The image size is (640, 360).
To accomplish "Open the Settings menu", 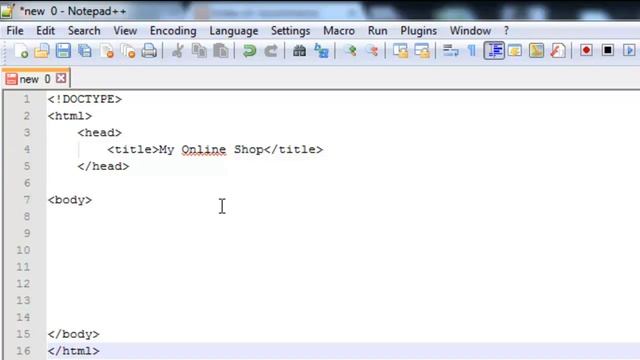I will pos(291,31).
